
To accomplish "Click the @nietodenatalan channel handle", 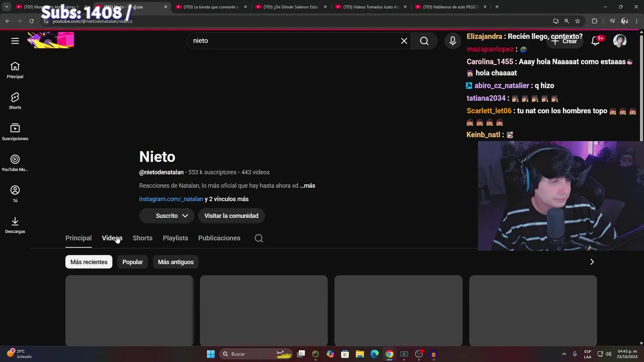I will [x=162, y=172].
